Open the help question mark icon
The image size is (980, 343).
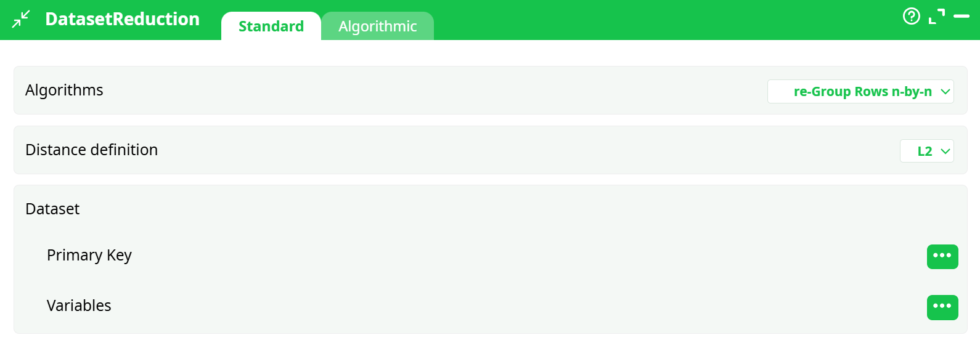click(x=911, y=16)
